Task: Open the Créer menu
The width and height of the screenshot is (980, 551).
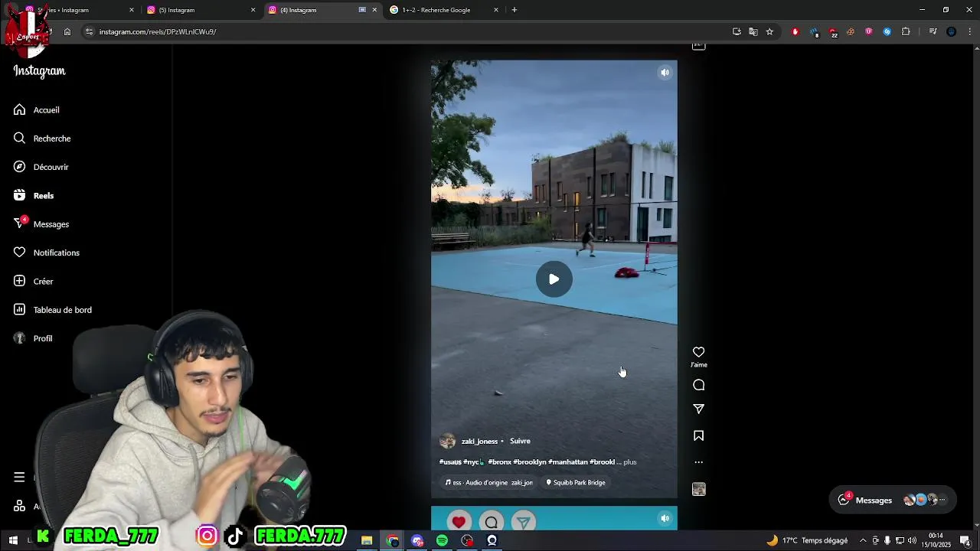Action: click(33, 281)
